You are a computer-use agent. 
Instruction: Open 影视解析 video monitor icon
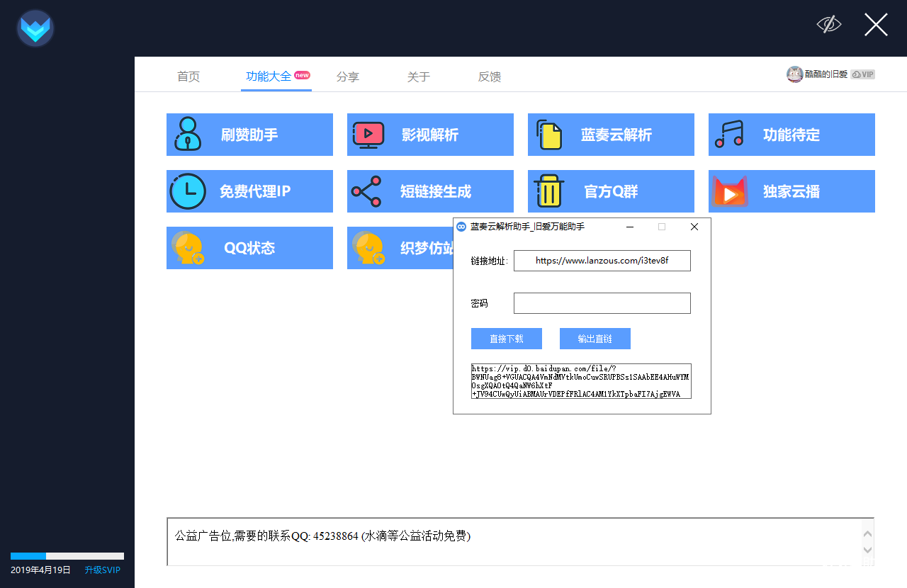(368, 135)
